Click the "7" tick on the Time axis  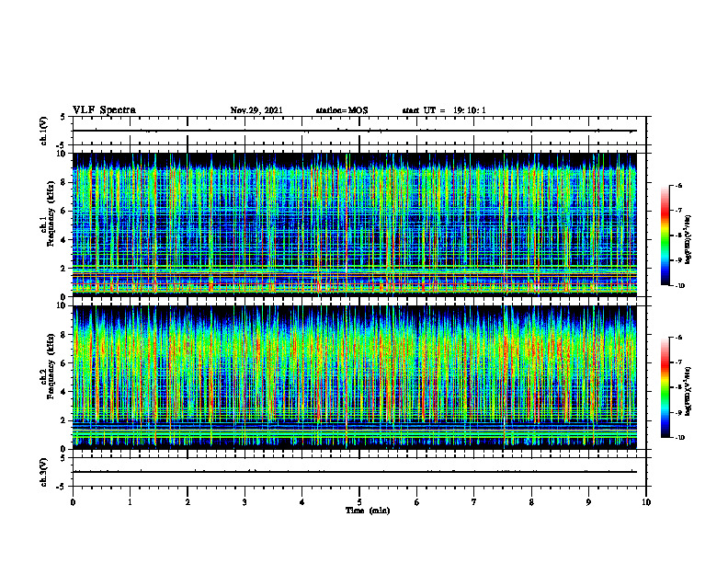tap(474, 502)
